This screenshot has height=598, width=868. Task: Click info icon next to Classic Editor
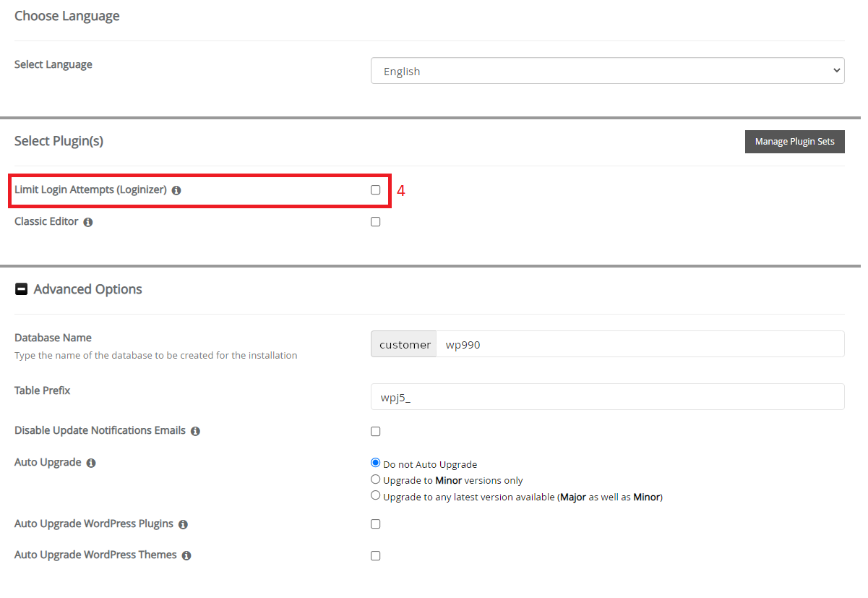pyautogui.click(x=87, y=223)
